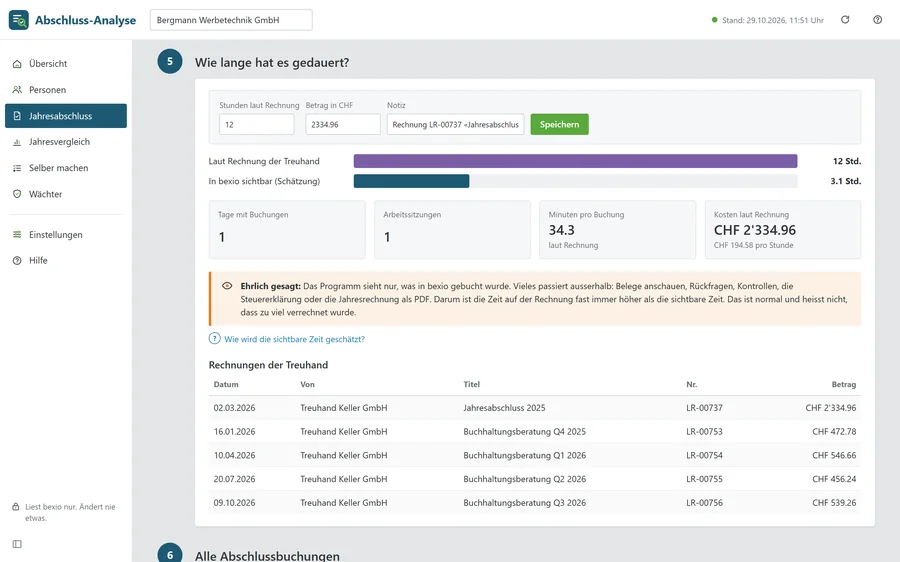The width and height of the screenshot is (900, 562).
Task: Click the 'Tage mit Buchungen' card
Action: tap(287, 230)
